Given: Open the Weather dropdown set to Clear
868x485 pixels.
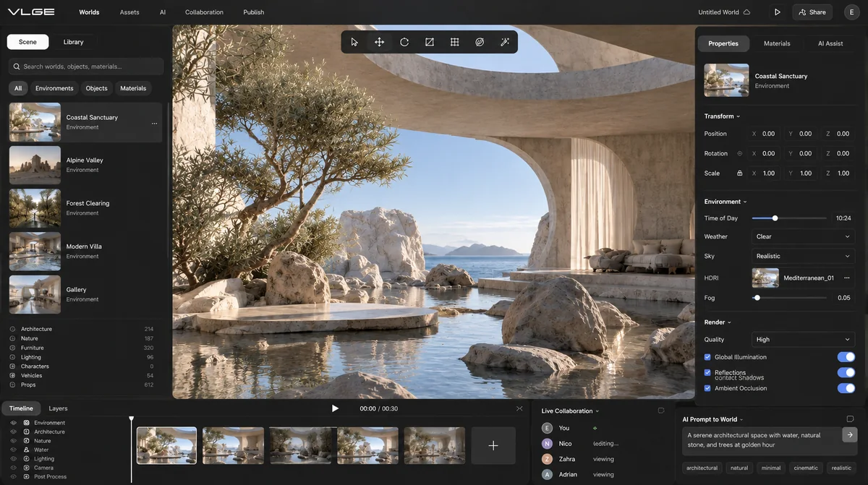Looking at the screenshot, I should pyautogui.click(x=803, y=236).
